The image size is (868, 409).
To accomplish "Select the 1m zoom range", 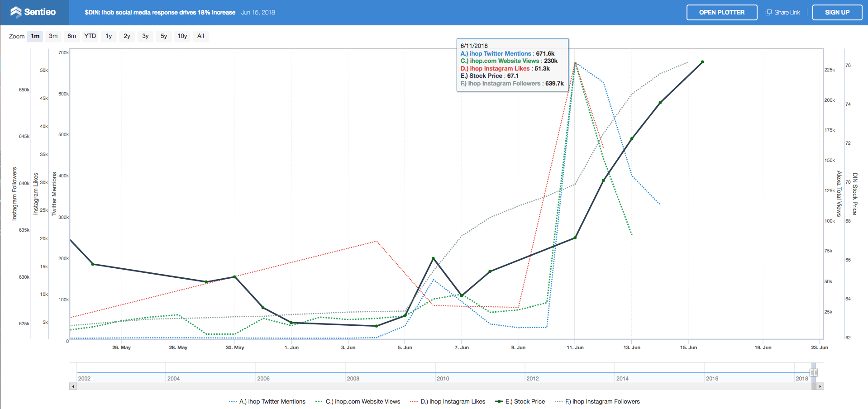I will click(35, 36).
